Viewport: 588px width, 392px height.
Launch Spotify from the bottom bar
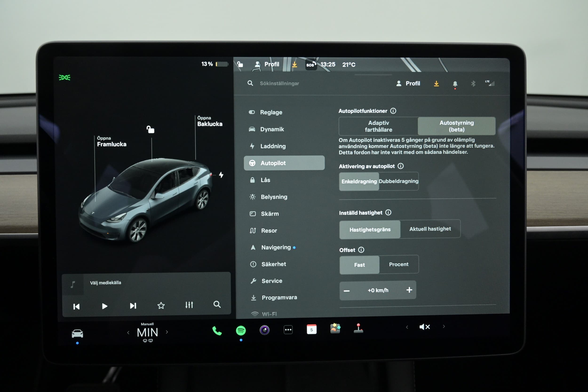coord(241,330)
